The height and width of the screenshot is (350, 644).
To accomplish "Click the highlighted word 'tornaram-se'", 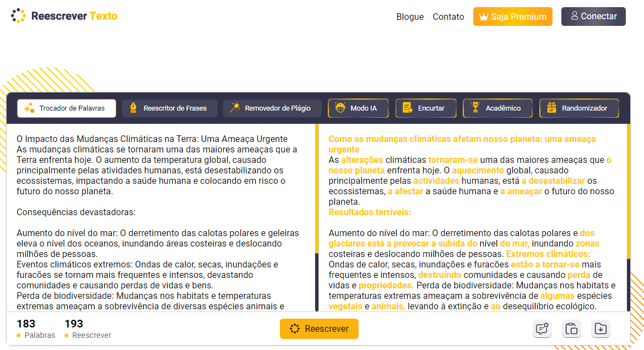I will pyautogui.click(x=453, y=160).
